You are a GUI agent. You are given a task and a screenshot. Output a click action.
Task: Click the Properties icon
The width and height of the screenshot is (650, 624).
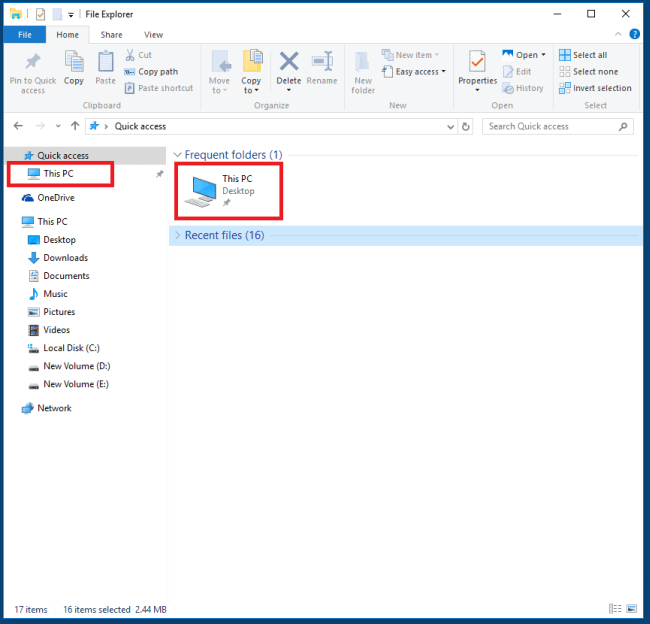tap(477, 61)
